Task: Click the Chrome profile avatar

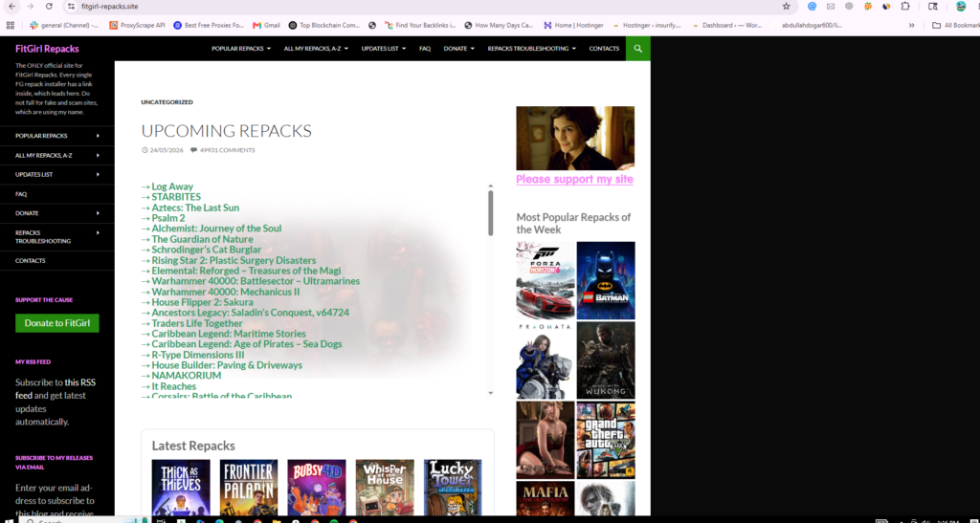Action: 961,7
